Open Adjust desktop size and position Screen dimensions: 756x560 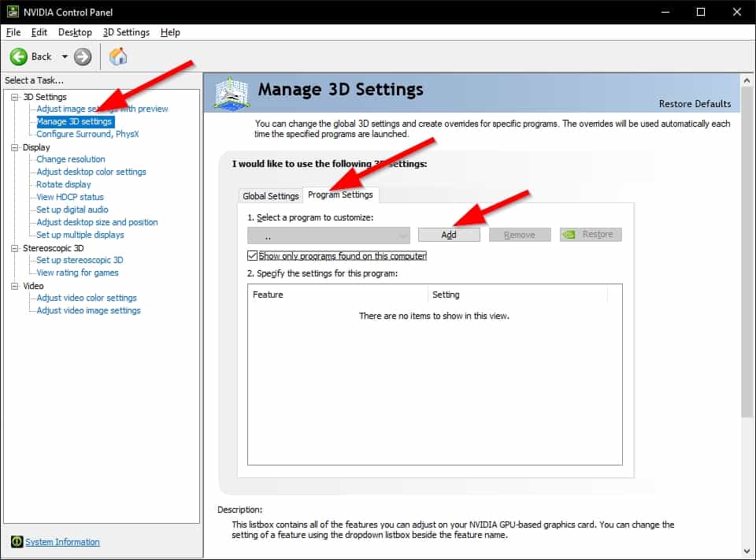[97, 222]
